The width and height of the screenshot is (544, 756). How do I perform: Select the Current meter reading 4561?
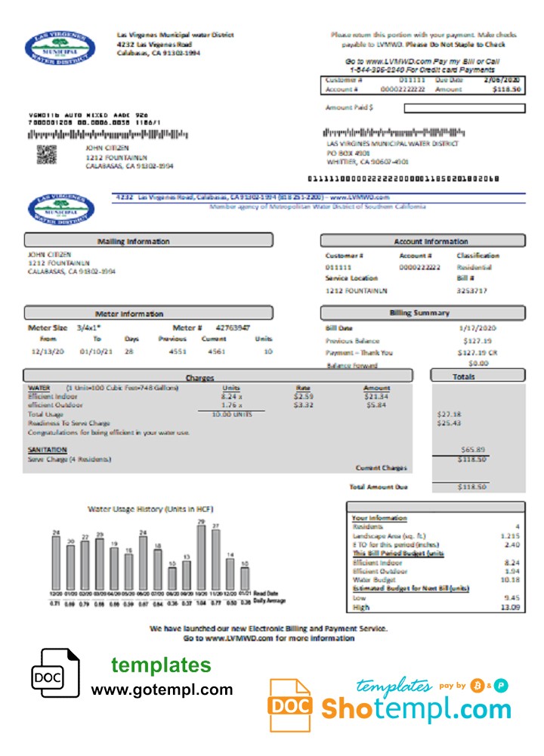(x=216, y=352)
